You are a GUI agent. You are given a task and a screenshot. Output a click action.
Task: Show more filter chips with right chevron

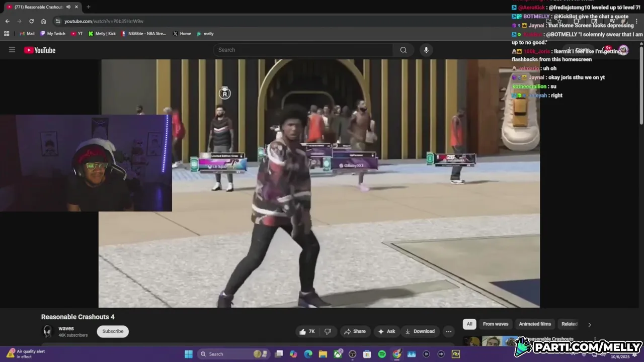click(x=590, y=324)
